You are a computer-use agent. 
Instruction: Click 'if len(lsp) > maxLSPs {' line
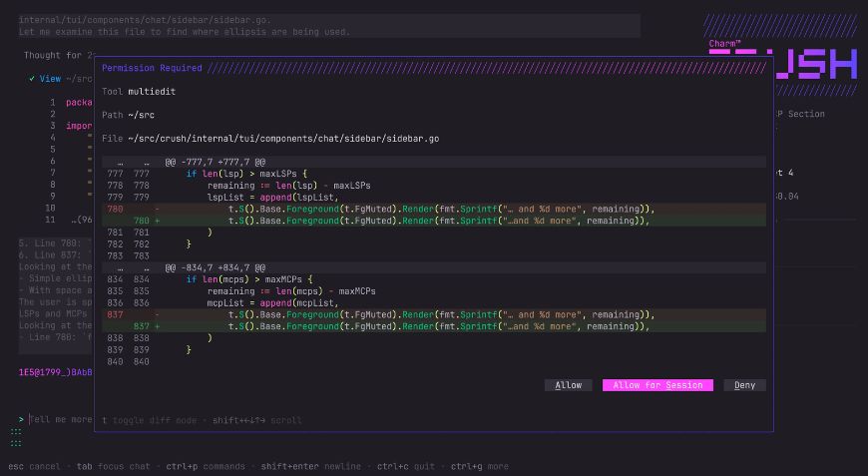click(x=246, y=174)
